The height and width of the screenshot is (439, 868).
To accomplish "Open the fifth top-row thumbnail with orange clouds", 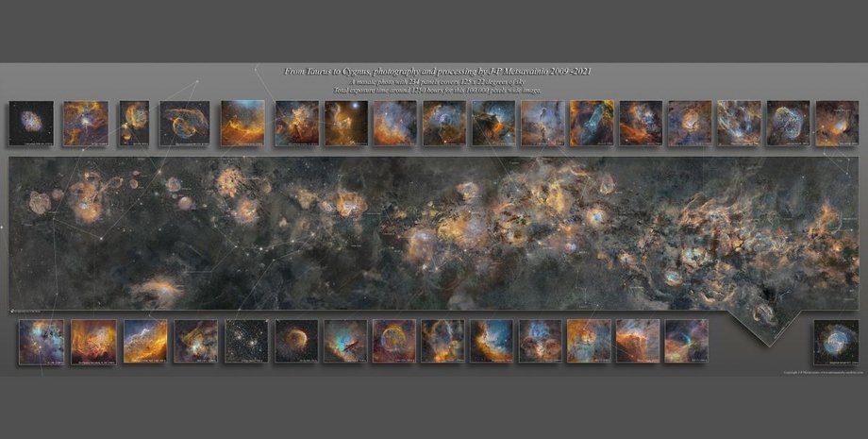I will pos(242,123).
